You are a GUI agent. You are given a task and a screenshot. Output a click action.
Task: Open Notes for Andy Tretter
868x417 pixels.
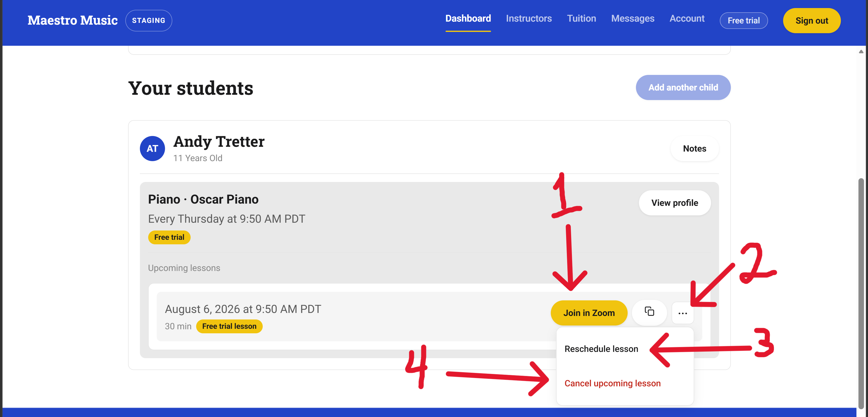[694, 149]
